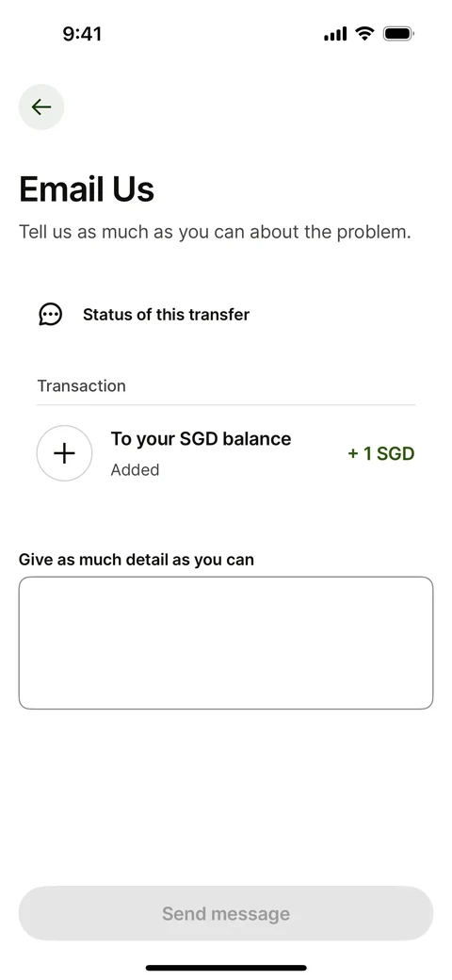
Task: Click the divider line under Transaction
Action: 226,405
